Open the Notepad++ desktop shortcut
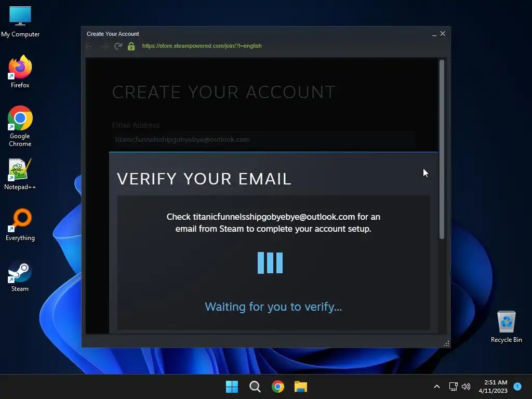The image size is (532, 399). click(x=20, y=175)
